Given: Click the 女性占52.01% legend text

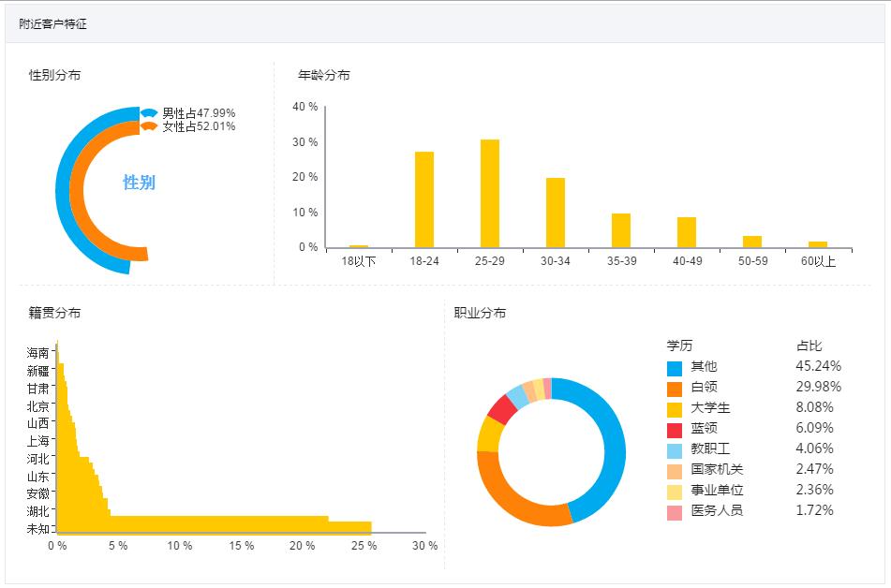Looking at the screenshot, I should point(199,126).
